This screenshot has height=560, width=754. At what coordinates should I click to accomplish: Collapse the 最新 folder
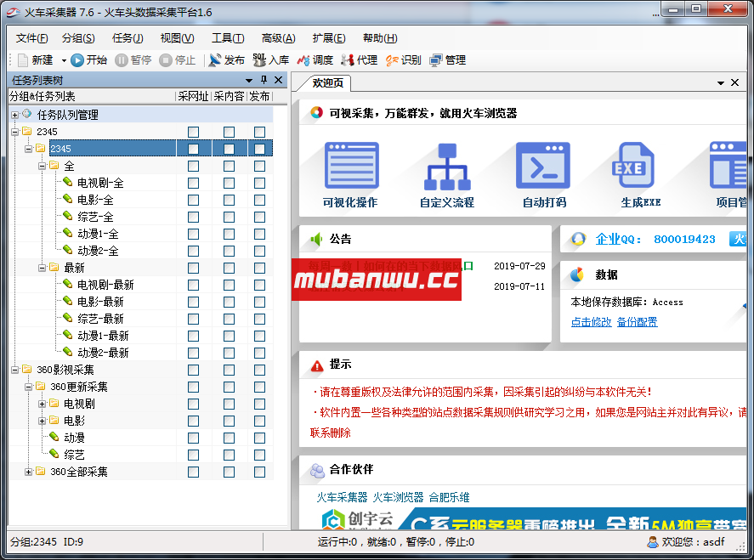pyautogui.click(x=42, y=268)
